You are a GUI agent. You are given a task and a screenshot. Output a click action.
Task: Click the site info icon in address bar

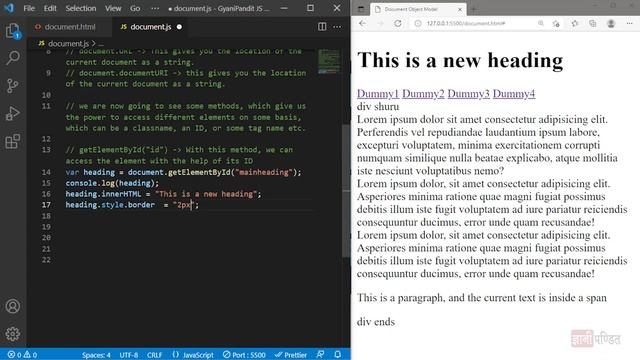418,23
